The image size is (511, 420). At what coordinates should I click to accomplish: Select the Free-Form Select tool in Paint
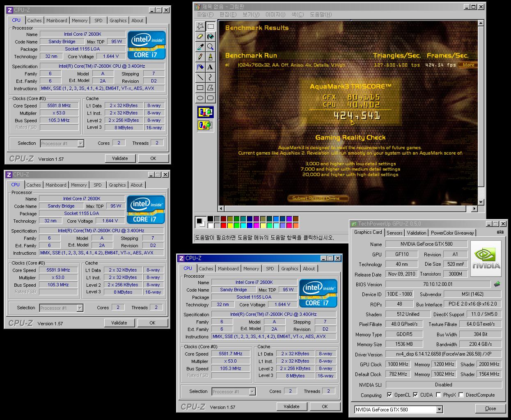(x=200, y=27)
